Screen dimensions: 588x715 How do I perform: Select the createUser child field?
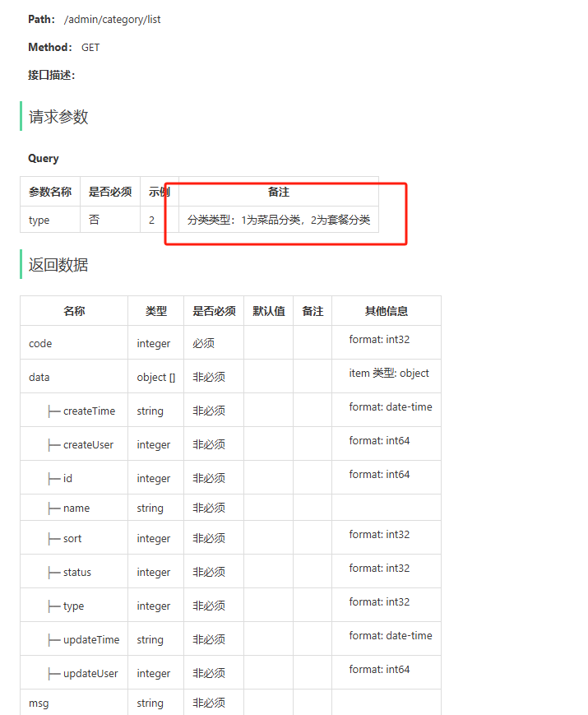click(x=88, y=445)
